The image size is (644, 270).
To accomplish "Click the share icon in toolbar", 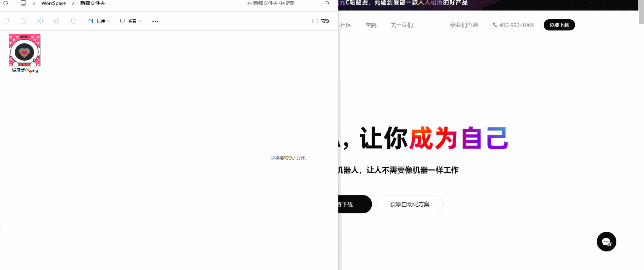I will [x=57, y=21].
